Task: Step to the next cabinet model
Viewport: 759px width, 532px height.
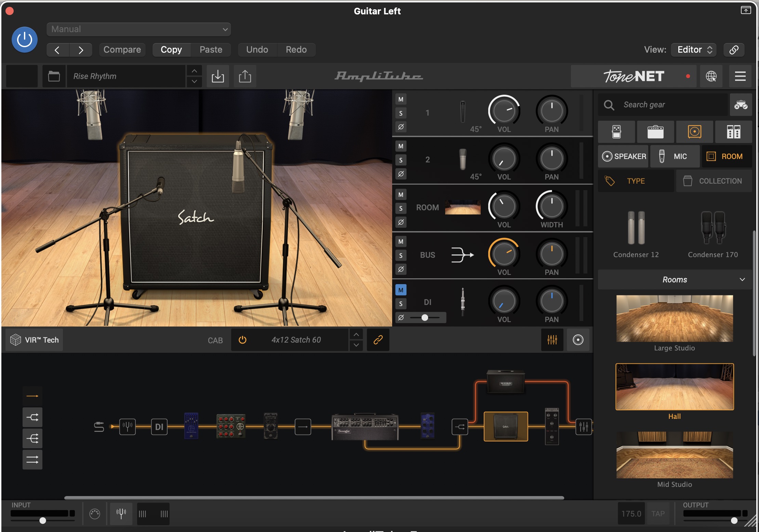Action: 356,345
